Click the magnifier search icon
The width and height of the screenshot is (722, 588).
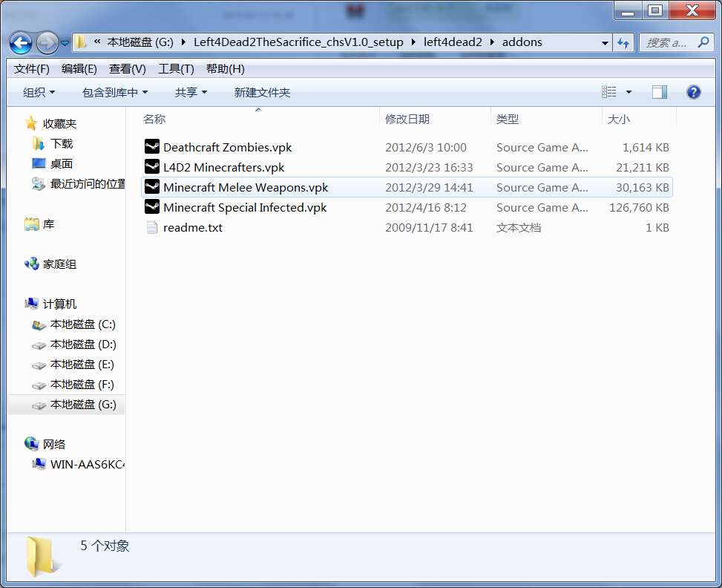[x=703, y=43]
